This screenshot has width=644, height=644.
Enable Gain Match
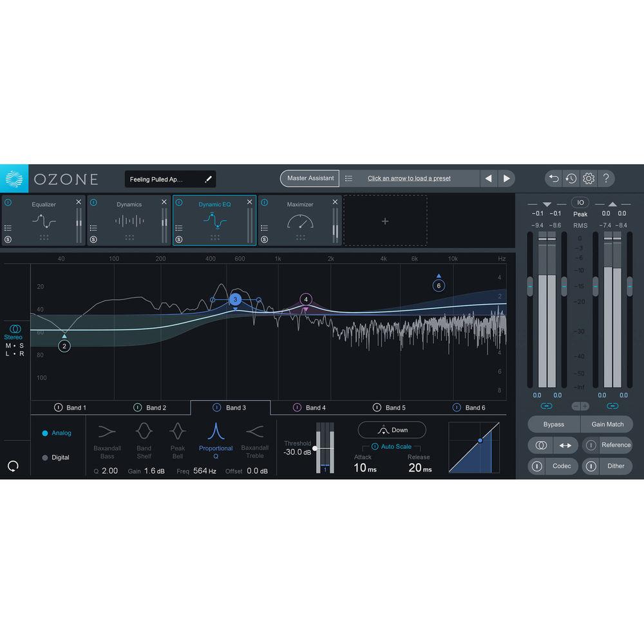(x=606, y=424)
